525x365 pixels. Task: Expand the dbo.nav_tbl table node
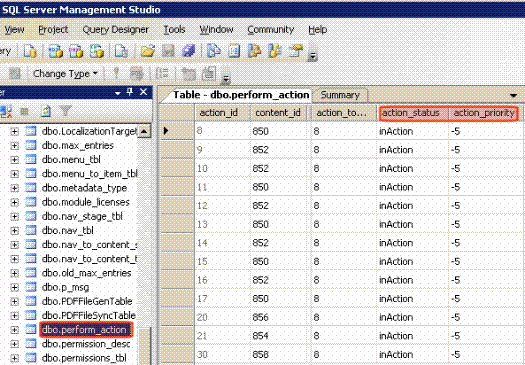click(x=14, y=231)
